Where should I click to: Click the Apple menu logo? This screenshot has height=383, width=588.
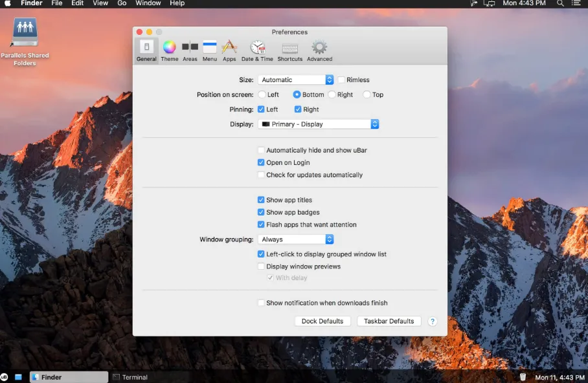pyautogui.click(x=8, y=3)
